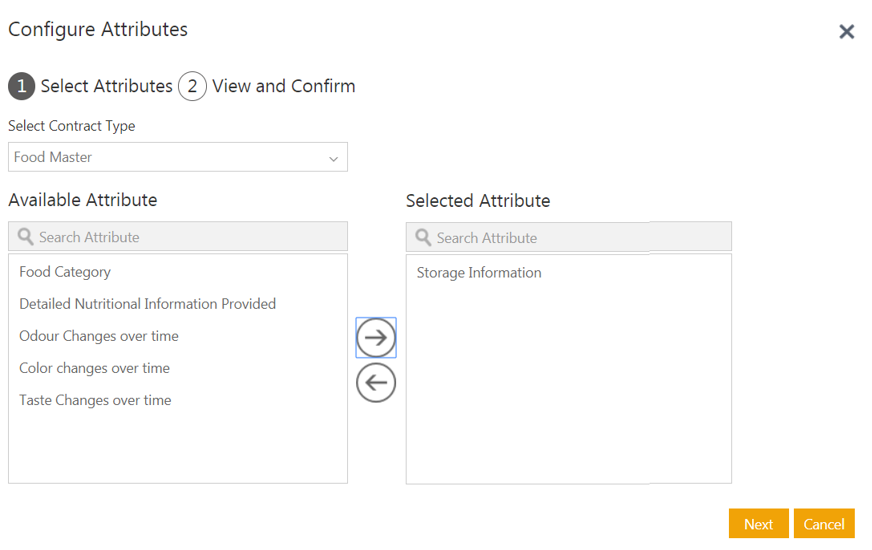Choose Odour Changes over time attribute
The width and height of the screenshot is (872, 550).
pos(99,336)
